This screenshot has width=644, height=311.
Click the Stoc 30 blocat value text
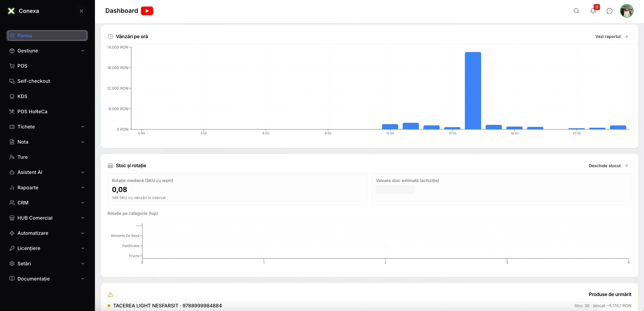coord(602,306)
